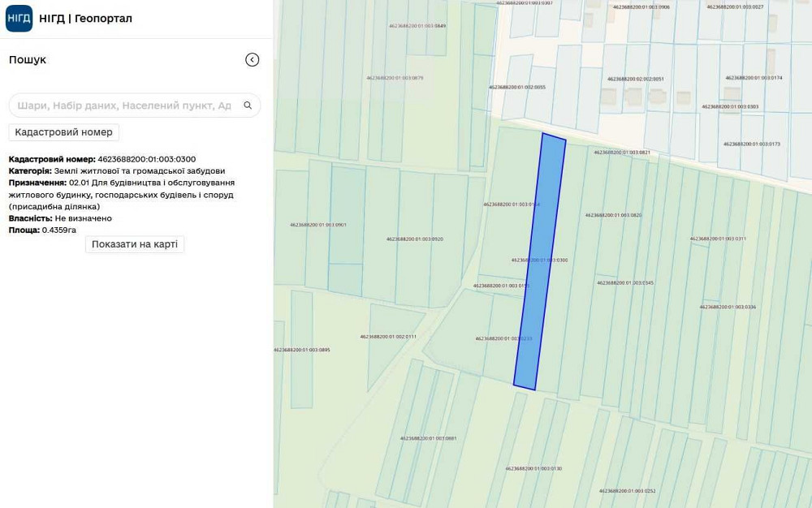
Task: Click map parcel labeled 01:003:0901
Action: [318, 225]
